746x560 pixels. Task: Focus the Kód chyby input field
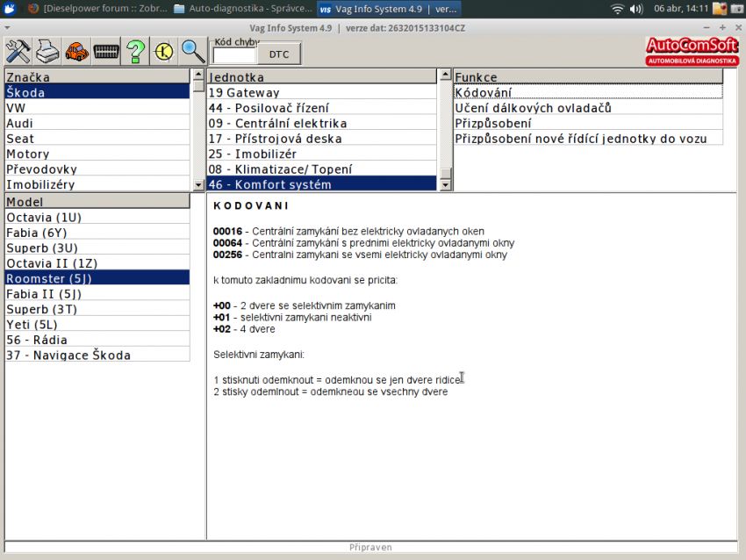[235, 55]
